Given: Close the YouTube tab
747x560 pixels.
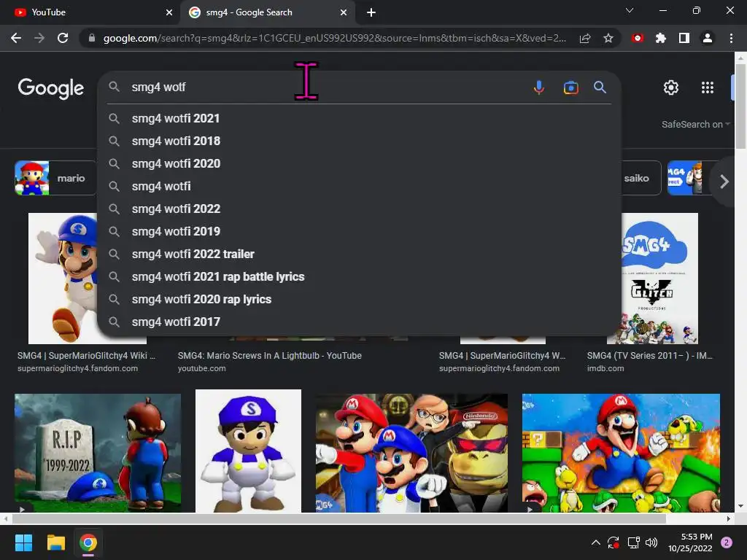Looking at the screenshot, I should coord(169,12).
